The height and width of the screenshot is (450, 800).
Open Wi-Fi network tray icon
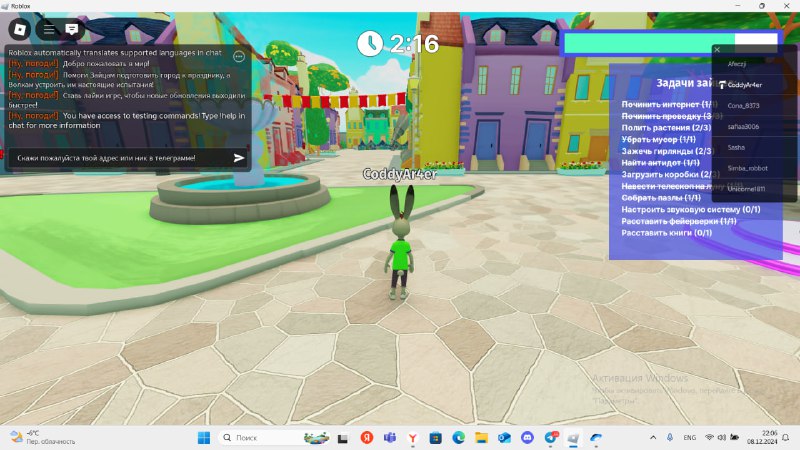[709, 438]
